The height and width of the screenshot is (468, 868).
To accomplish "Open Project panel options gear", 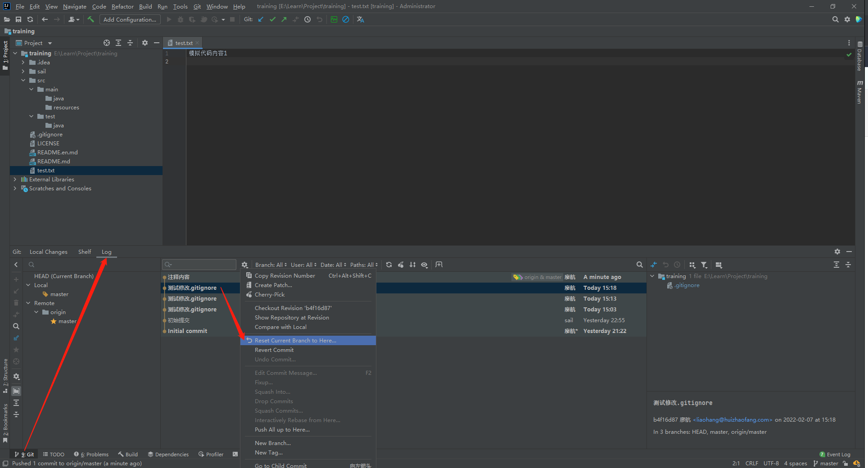I will click(145, 43).
